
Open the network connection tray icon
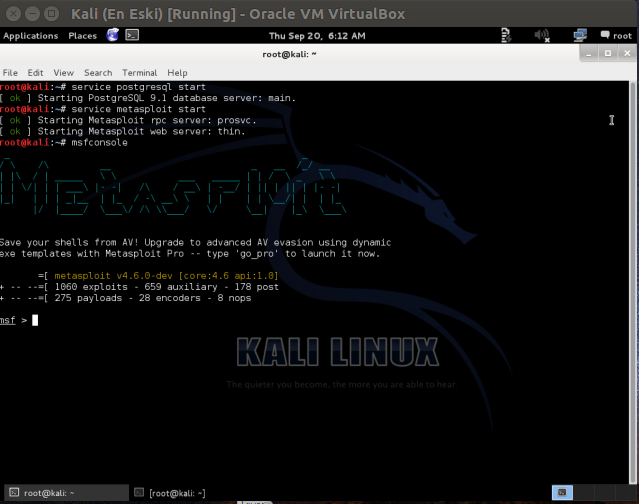point(580,35)
